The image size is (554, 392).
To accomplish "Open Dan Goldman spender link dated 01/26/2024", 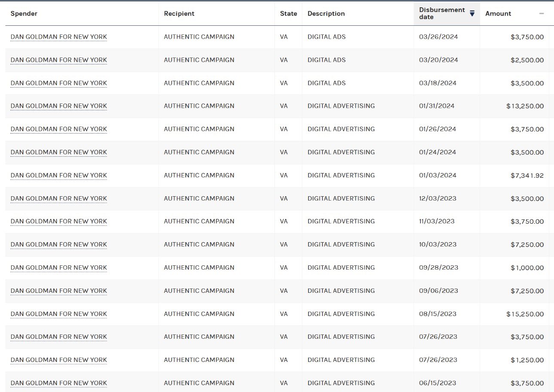I will point(59,129).
